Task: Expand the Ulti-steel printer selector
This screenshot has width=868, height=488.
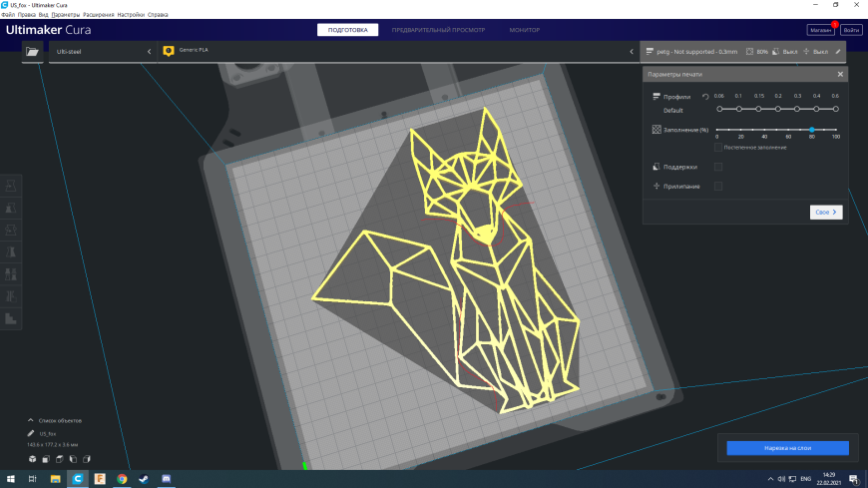Action: point(103,52)
